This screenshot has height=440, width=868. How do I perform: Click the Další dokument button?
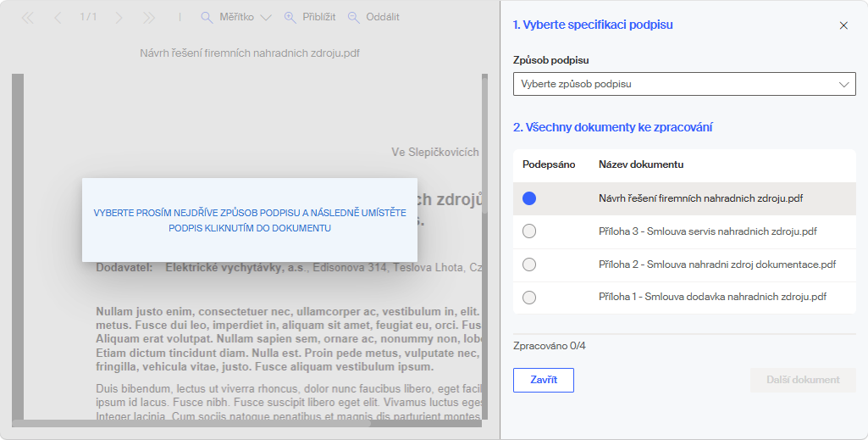803,380
